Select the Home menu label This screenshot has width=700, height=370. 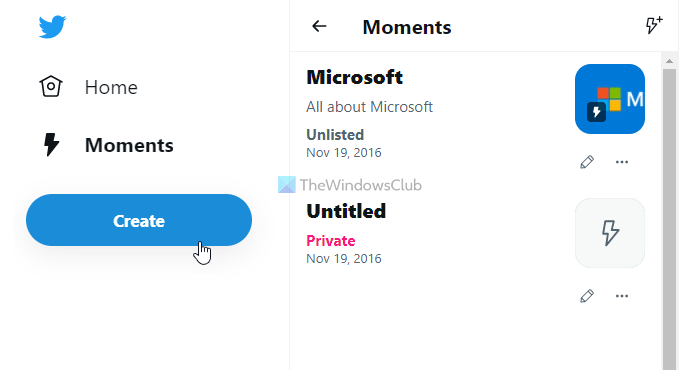111,87
